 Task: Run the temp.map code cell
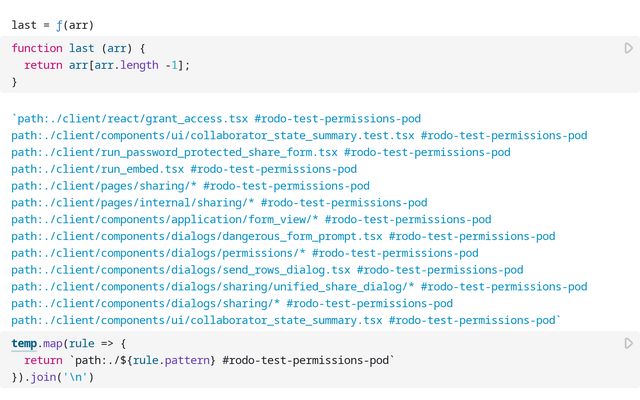point(628,343)
